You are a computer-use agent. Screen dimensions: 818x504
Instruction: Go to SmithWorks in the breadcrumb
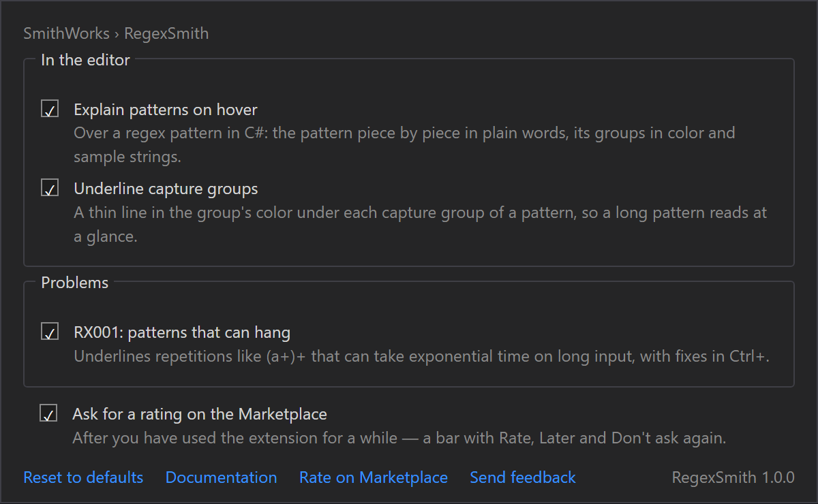coord(66,33)
